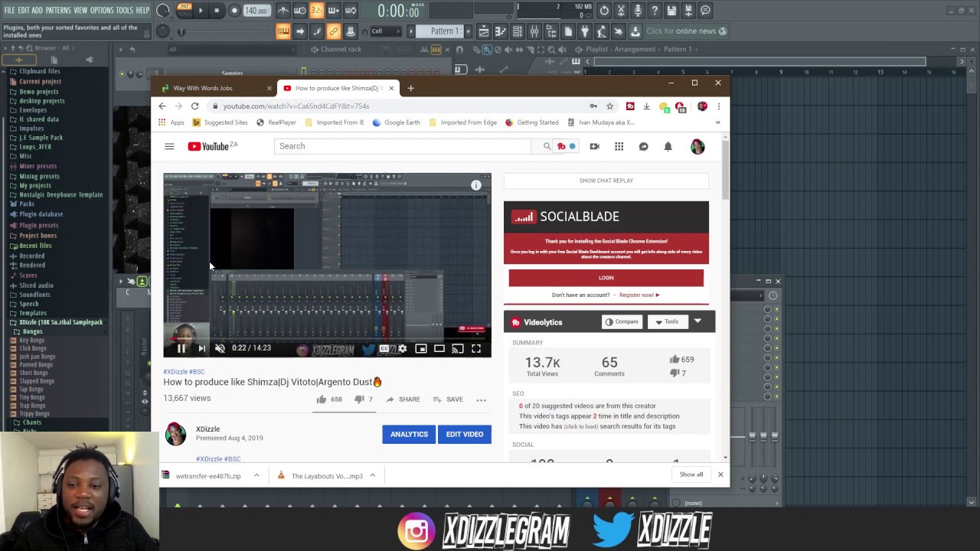Click the YouTube miniplayer icon
This screenshot has width=980, height=551.
pos(421,349)
